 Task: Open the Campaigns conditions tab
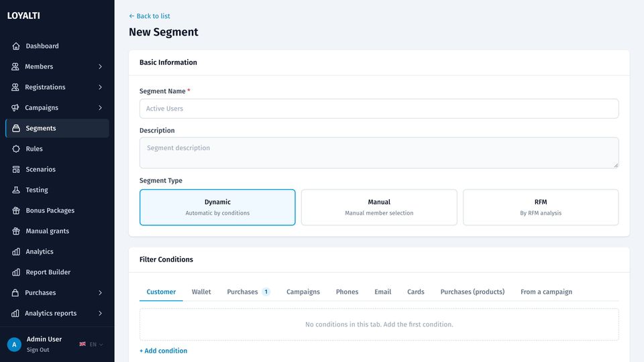tap(303, 292)
